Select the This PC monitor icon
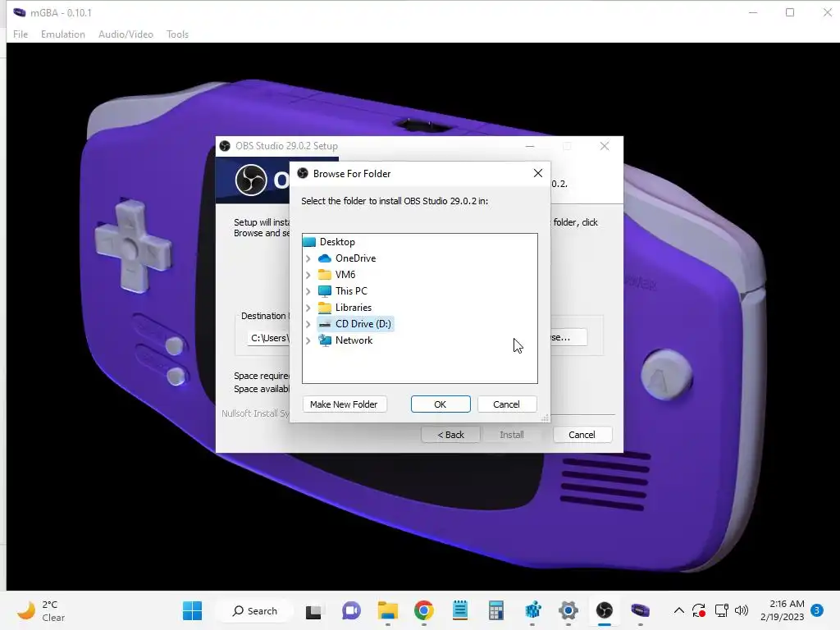This screenshot has height=630, width=840. coord(325,291)
